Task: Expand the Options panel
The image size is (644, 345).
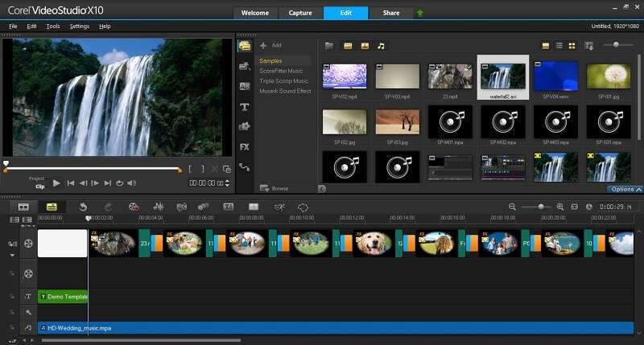Action: [x=625, y=189]
